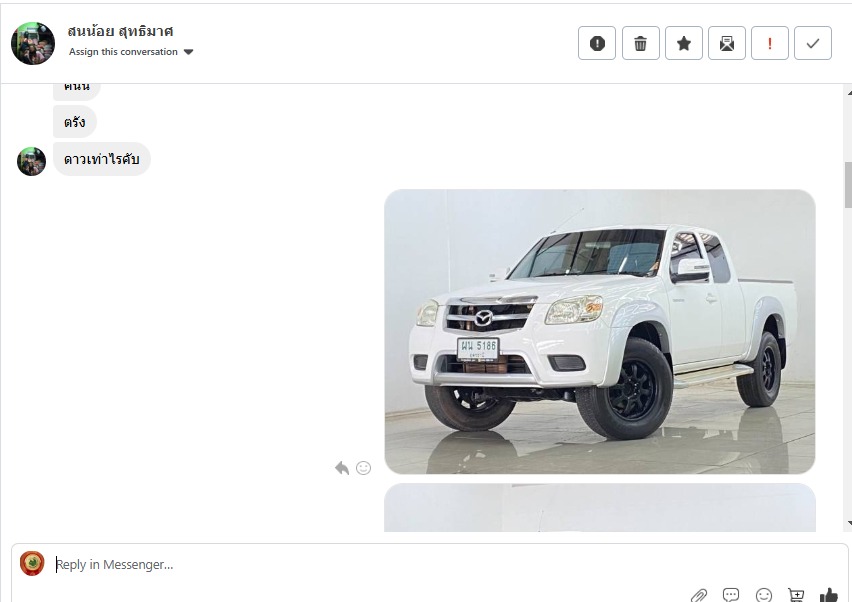The image size is (852, 602).
Task: React to photo with smiley icon
Action: 364,468
